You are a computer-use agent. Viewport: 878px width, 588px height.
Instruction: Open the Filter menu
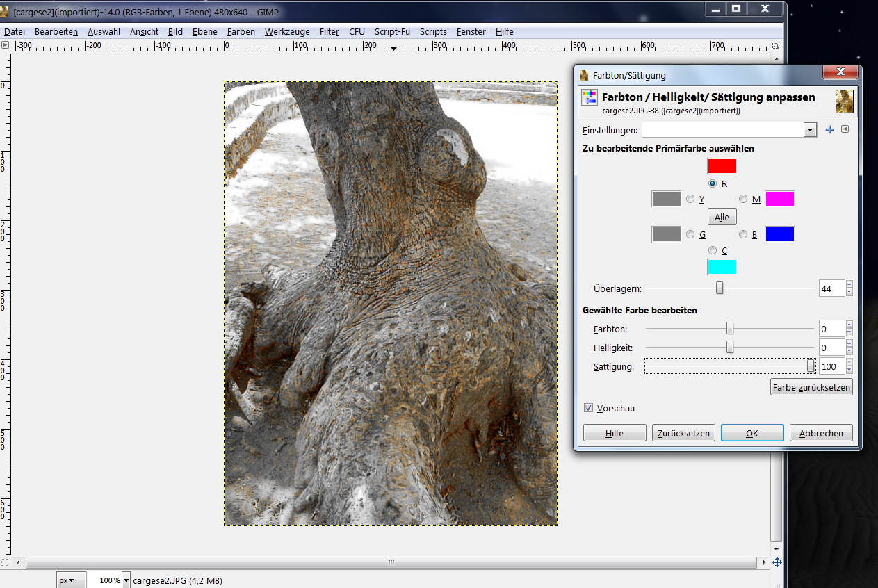[x=329, y=32]
